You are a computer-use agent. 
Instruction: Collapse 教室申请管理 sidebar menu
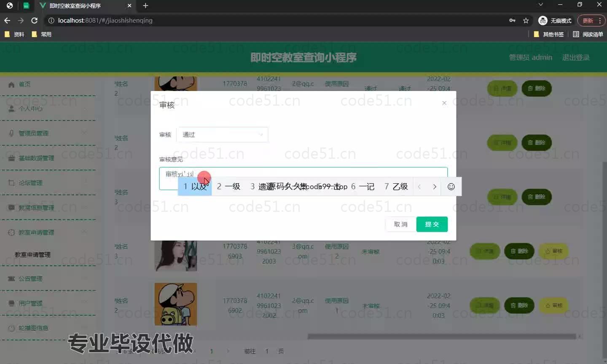pyautogui.click(x=48, y=233)
